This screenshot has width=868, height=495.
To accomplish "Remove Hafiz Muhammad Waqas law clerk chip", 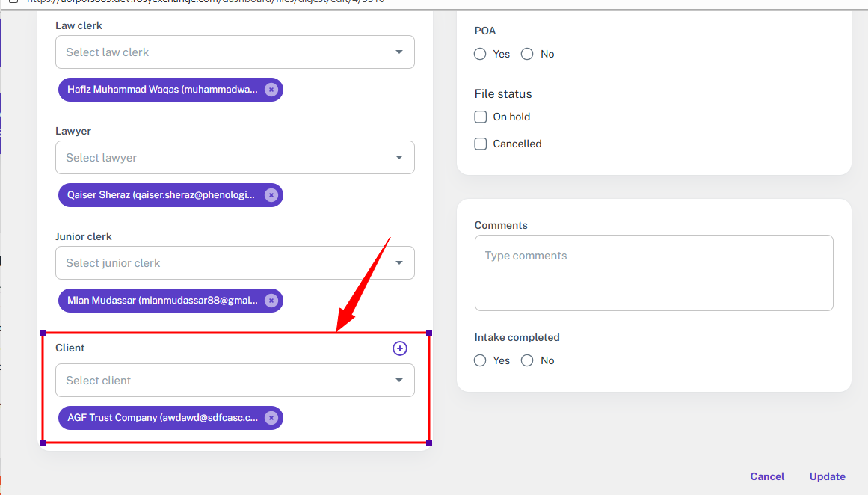I will (271, 90).
